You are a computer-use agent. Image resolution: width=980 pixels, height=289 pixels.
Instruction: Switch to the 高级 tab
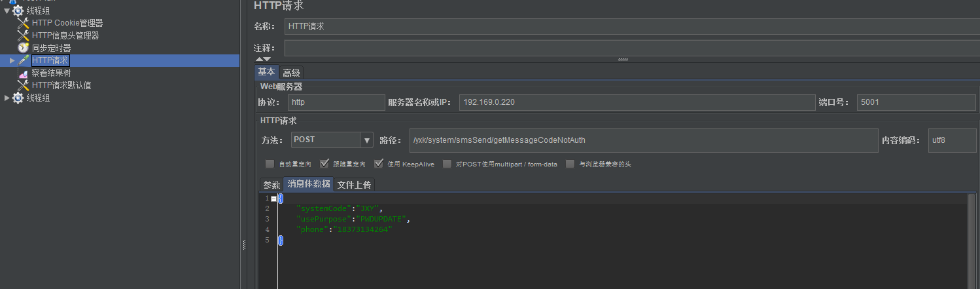pyautogui.click(x=291, y=73)
